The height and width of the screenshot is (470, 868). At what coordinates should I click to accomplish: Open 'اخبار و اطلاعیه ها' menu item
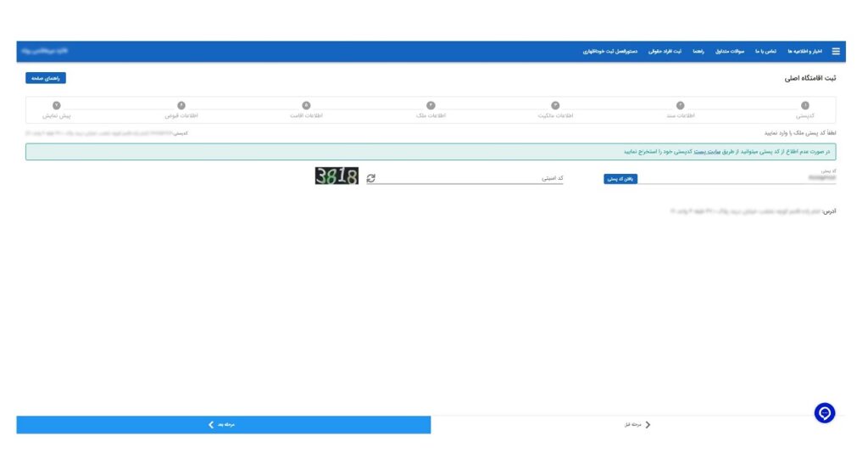pyautogui.click(x=805, y=52)
